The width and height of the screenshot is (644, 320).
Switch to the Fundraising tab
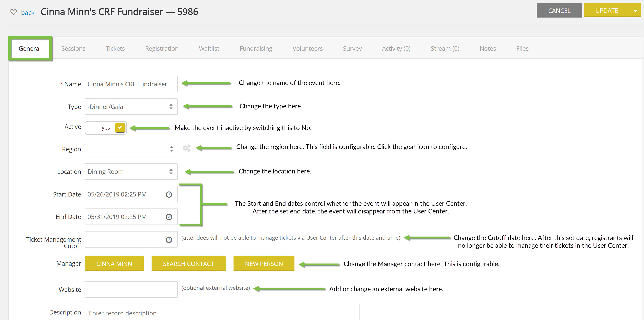pyautogui.click(x=256, y=48)
